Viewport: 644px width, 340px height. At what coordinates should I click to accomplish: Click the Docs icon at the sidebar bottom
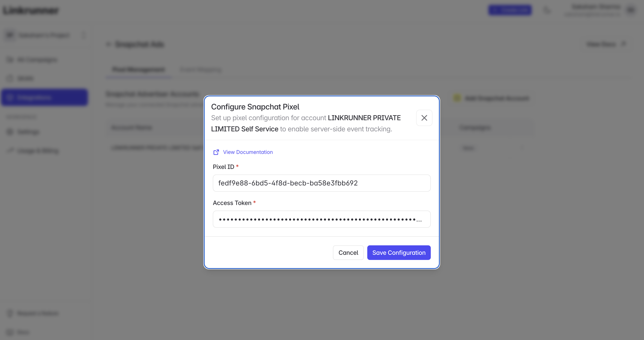tap(9, 332)
